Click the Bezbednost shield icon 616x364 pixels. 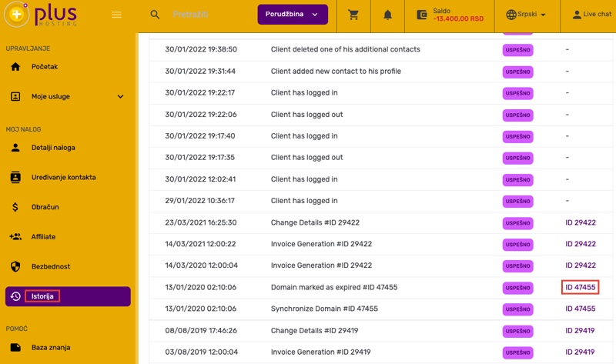[15, 266]
